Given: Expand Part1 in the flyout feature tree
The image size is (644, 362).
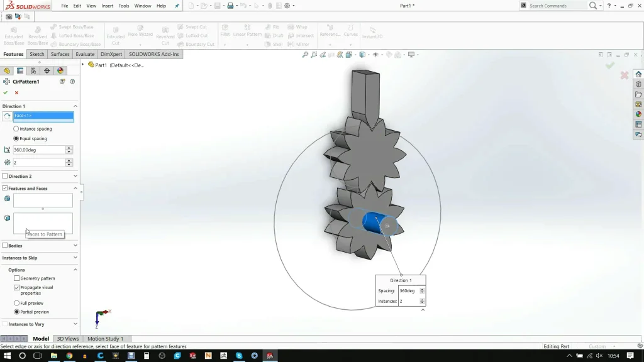Looking at the screenshot, I should coord(83,65).
